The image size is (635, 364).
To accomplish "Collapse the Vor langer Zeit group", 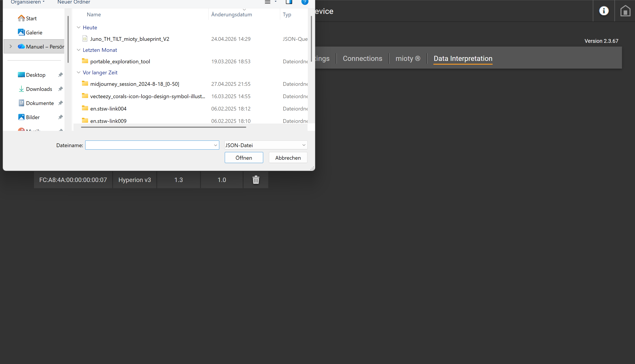I will 79,72.
